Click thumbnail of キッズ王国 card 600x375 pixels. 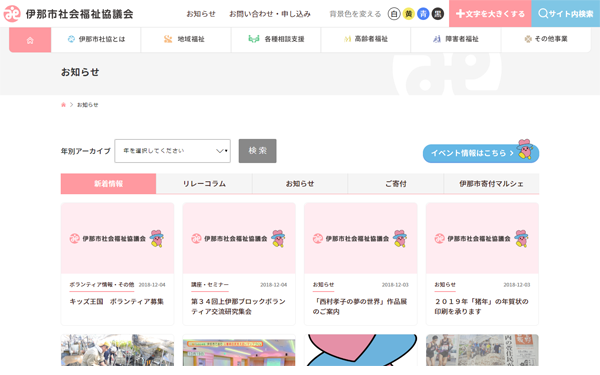(x=117, y=238)
